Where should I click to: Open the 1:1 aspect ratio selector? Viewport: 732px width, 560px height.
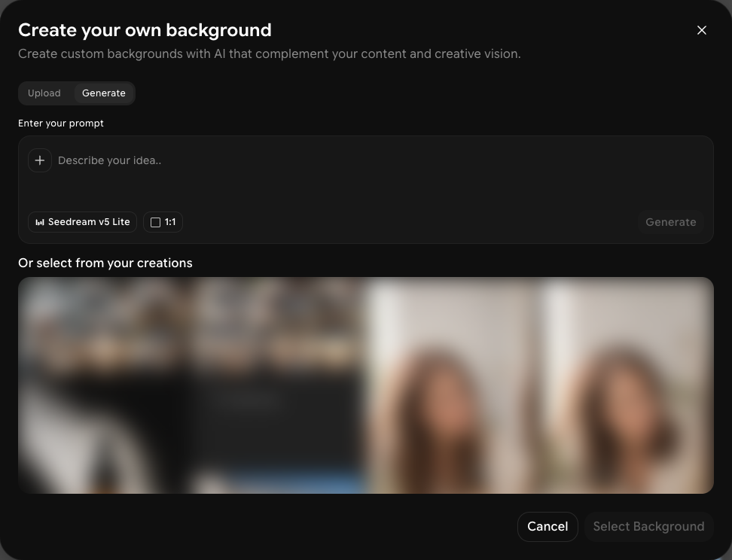coord(163,222)
